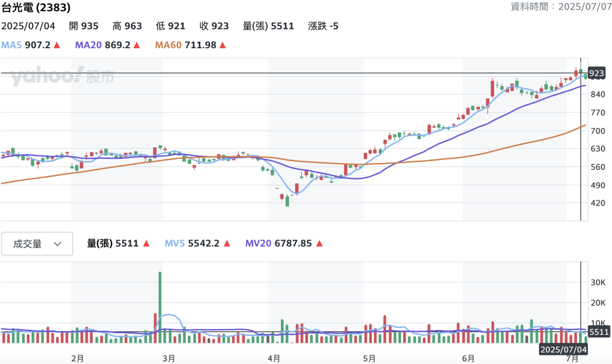Click the red up-arrow beside MA20 869.2

(137, 45)
